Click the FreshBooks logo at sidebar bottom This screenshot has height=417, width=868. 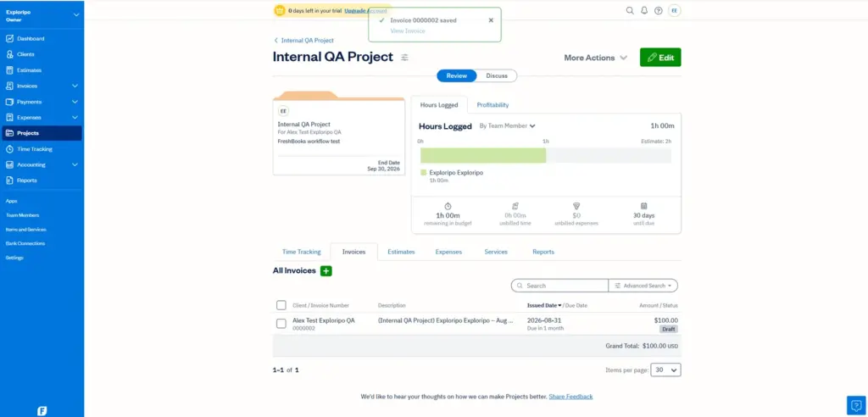[42, 410]
